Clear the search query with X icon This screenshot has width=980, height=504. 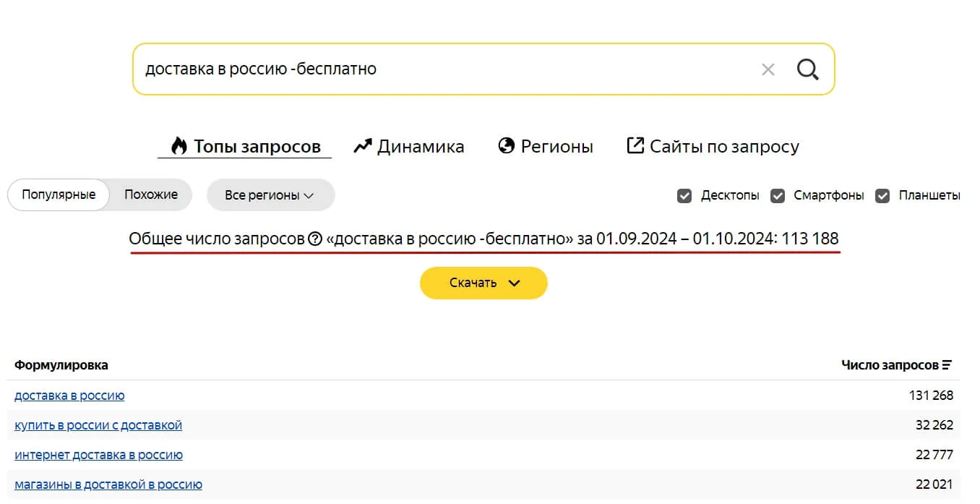tap(768, 69)
